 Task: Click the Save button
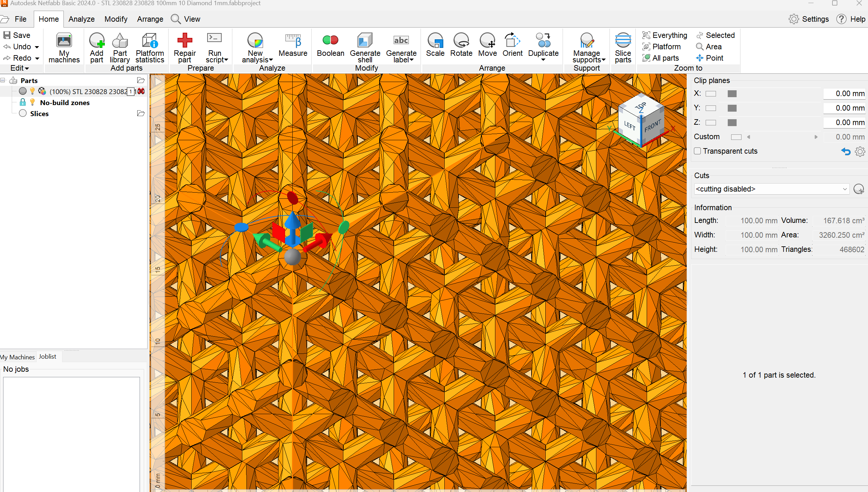pyautogui.click(x=17, y=35)
